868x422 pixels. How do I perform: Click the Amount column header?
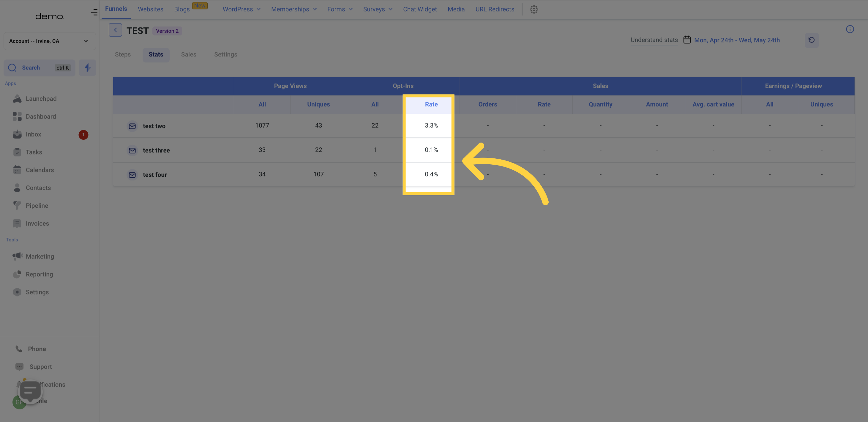(x=656, y=105)
